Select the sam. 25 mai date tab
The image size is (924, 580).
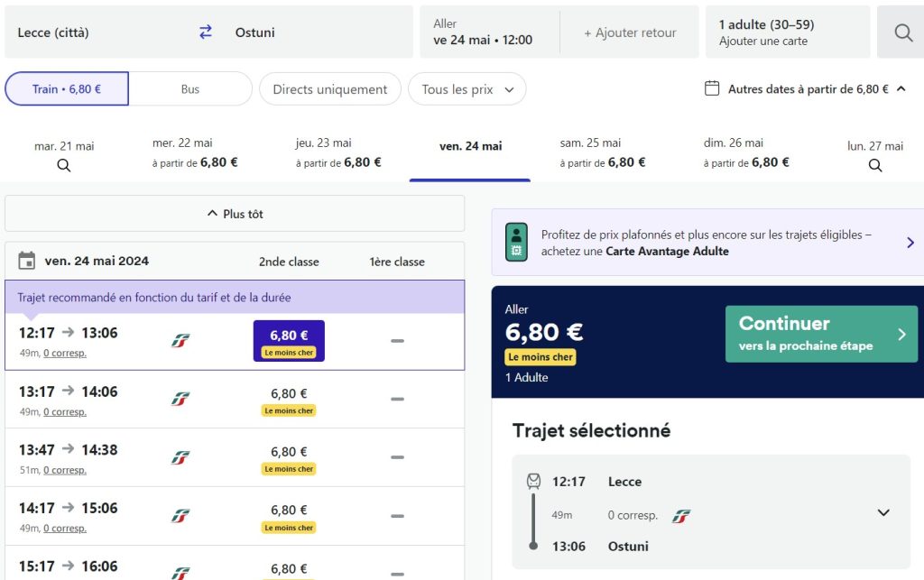pos(603,153)
